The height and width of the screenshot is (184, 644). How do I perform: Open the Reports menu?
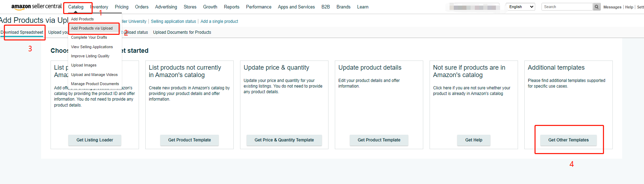[232, 7]
